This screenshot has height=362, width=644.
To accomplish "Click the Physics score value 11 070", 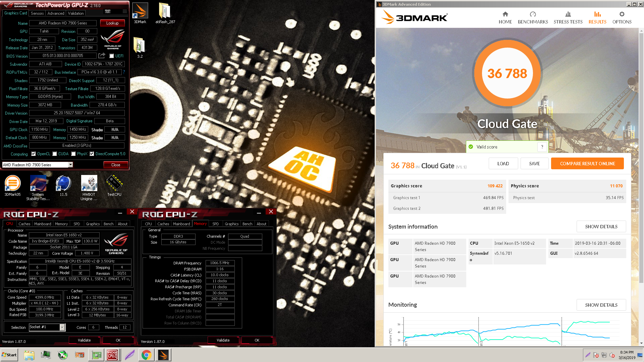I will 616,186.
